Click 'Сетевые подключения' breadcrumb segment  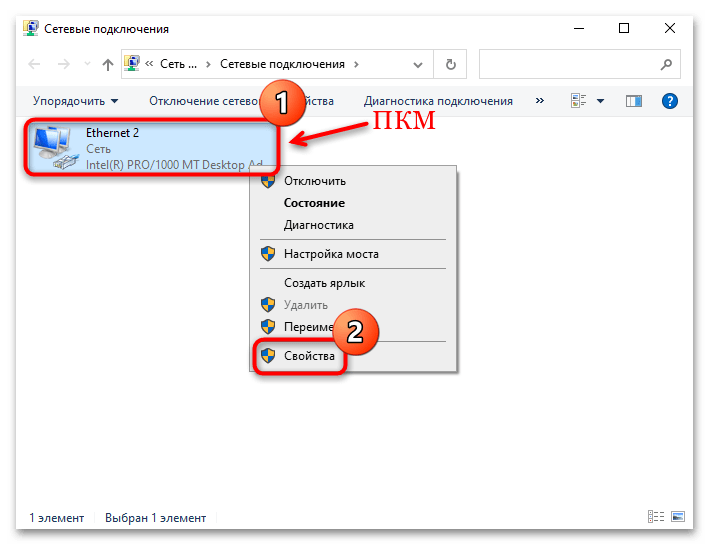pyautogui.click(x=282, y=64)
